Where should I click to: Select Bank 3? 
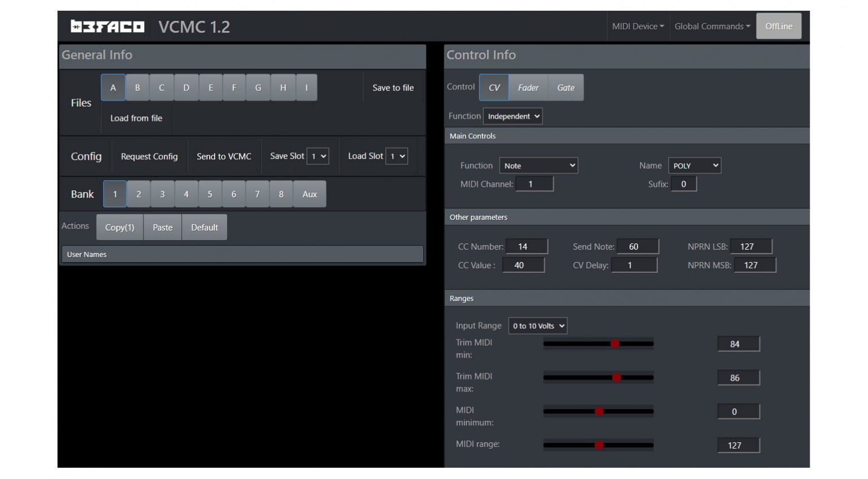pyautogui.click(x=162, y=194)
